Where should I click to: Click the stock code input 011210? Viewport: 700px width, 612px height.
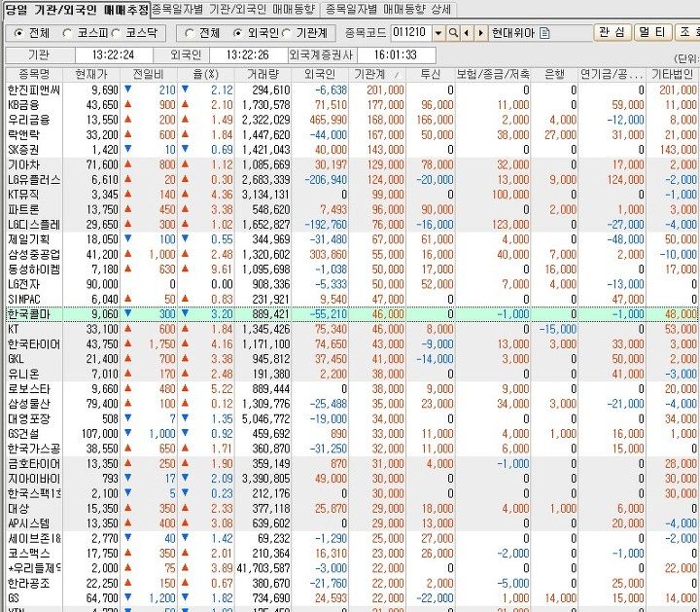[411, 33]
